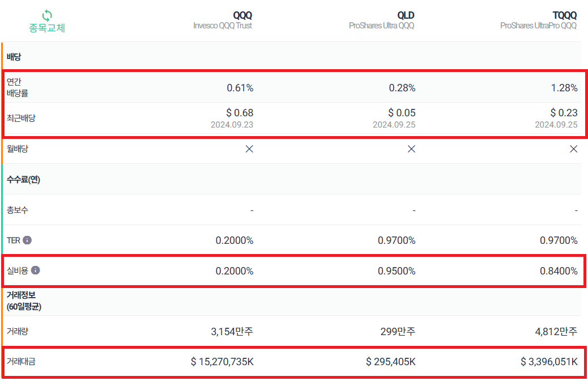The image size is (588, 385).
Task: Click QLD dividend date 2024.09.25
Action: coord(394,125)
